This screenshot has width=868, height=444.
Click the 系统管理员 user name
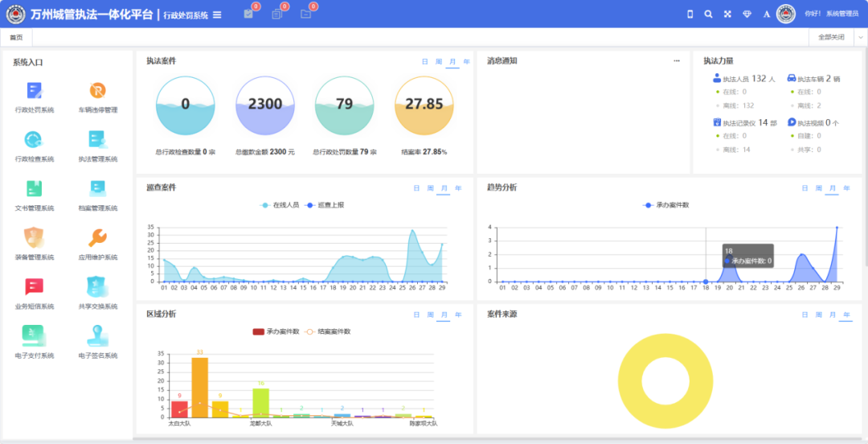(x=842, y=14)
